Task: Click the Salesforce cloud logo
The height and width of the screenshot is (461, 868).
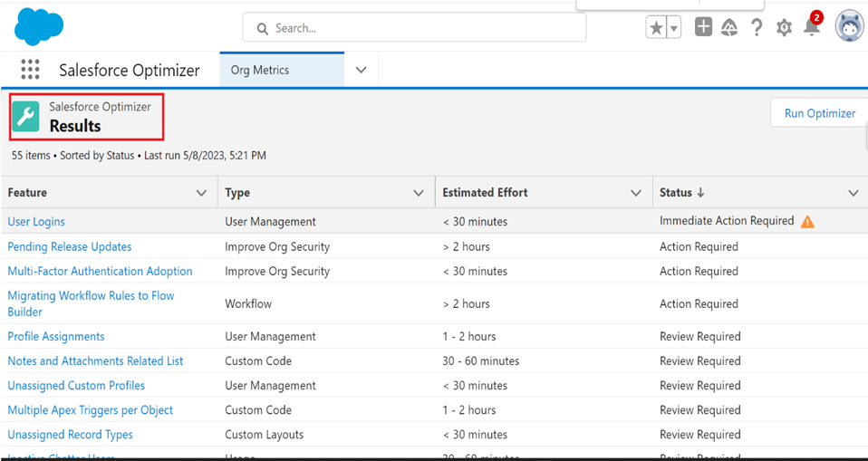Action: pyautogui.click(x=39, y=27)
